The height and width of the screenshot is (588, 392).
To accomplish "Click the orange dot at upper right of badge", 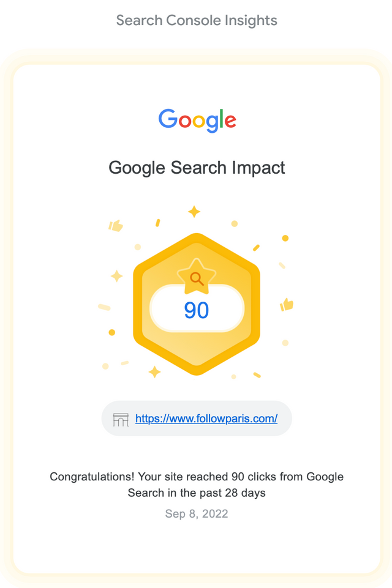I will 285,238.
